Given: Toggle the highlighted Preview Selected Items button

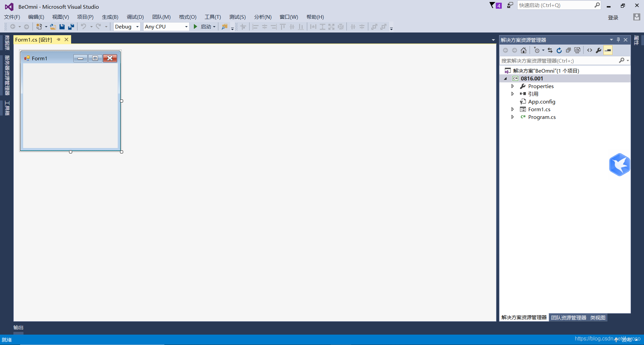Looking at the screenshot, I should tap(608, 50).
